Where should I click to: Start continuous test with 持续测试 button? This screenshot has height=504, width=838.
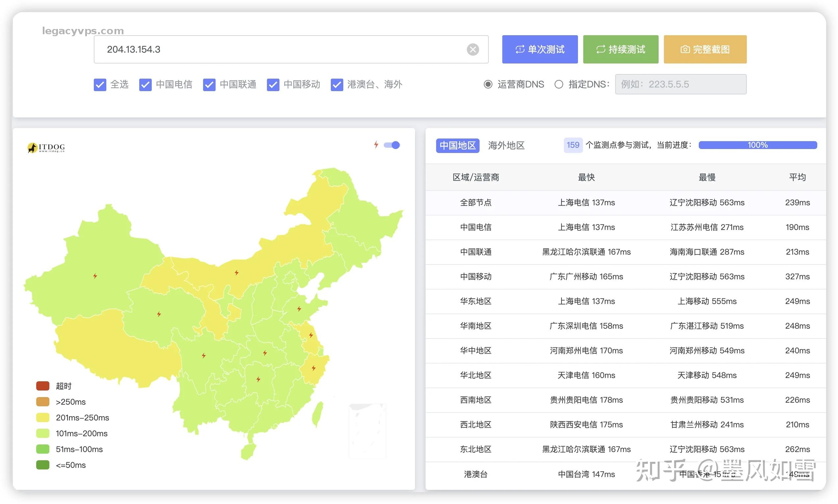pyautogui.click(x=621, y=49)
